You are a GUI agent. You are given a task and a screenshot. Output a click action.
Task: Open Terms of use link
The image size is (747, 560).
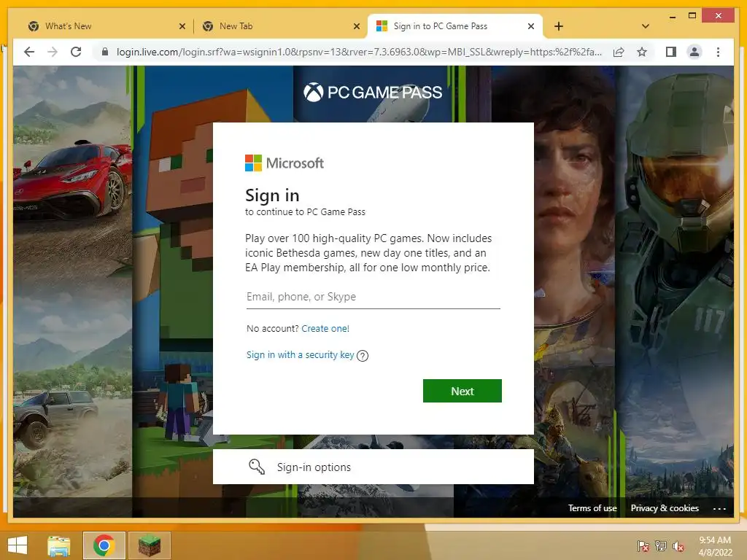[592, 508]
